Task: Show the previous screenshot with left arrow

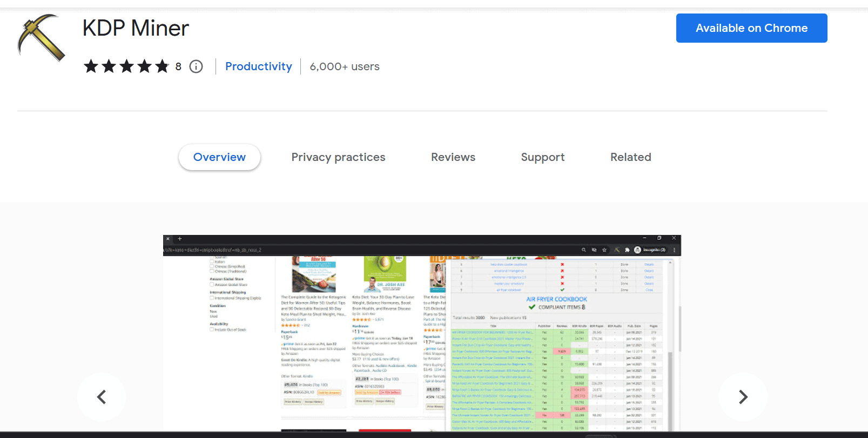Action: click(x=102, y=397)
